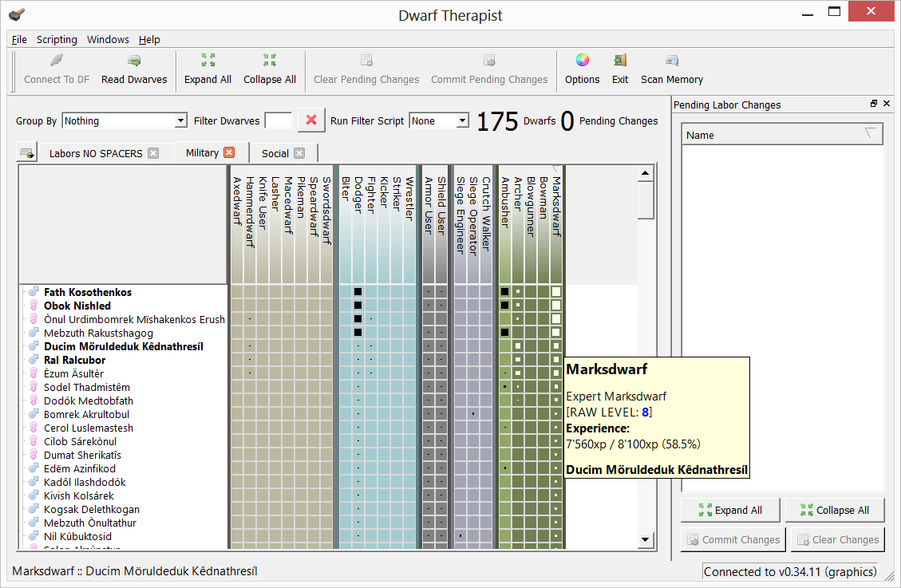Clear the dwarf filter with red X
901x588 pixels.
click(x=311, y=120)
